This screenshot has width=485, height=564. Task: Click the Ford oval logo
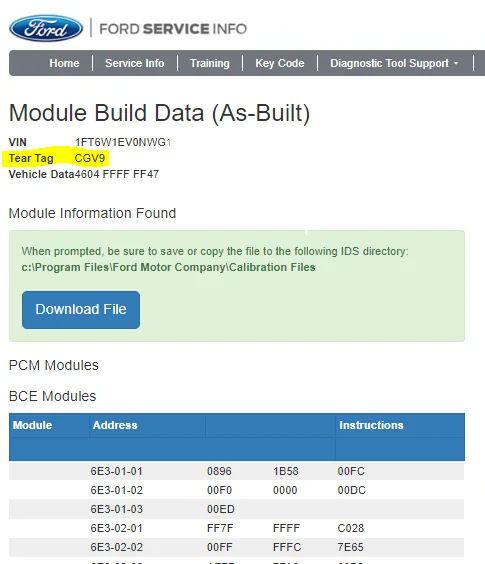tap(46, 28)
